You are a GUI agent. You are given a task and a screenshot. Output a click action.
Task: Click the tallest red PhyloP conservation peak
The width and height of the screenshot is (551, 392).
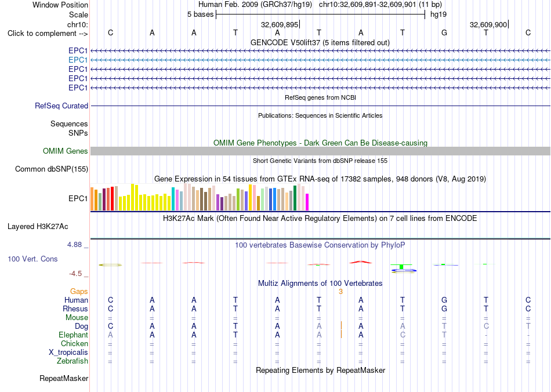click(361, 262)
